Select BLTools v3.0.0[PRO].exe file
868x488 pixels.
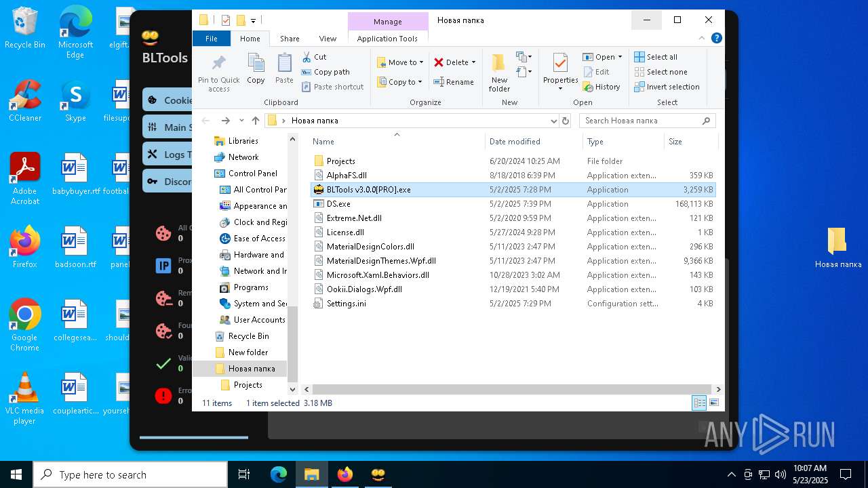(x=513, y=190)
